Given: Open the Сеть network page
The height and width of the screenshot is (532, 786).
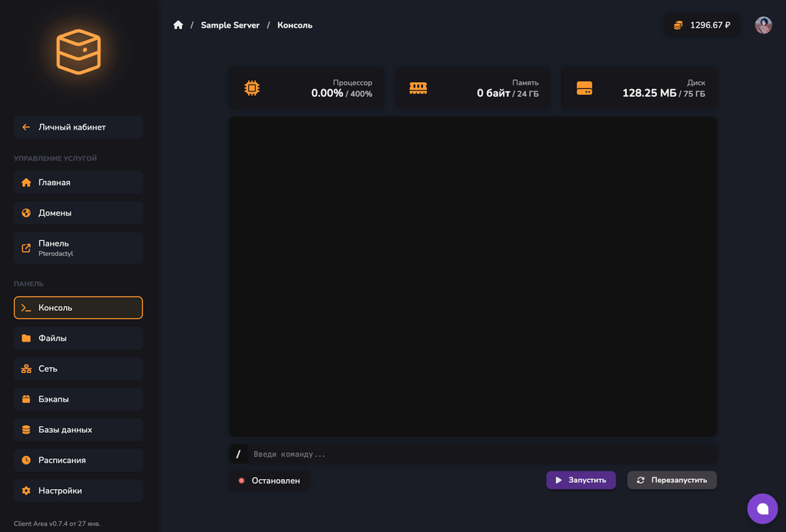Looking at the screenshot, I should pos(78,368).
